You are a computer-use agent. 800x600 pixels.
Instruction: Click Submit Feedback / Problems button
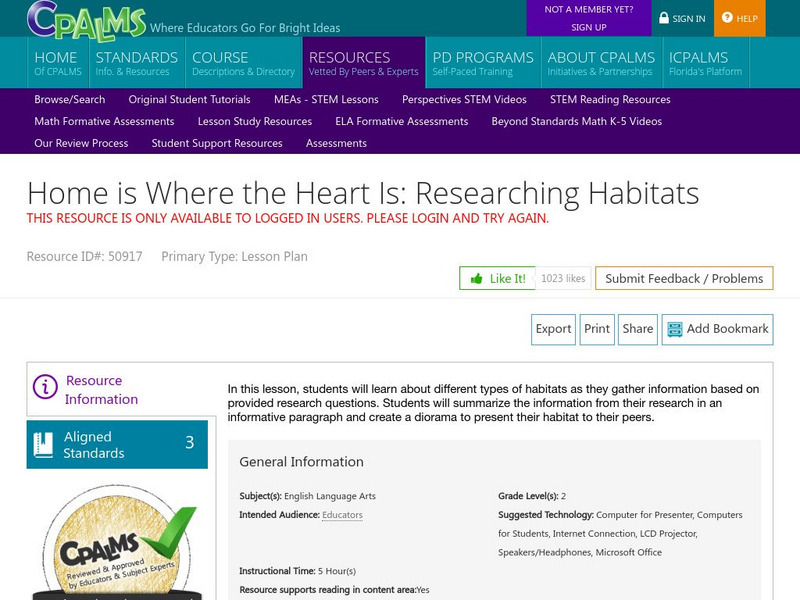coord(684,278)
